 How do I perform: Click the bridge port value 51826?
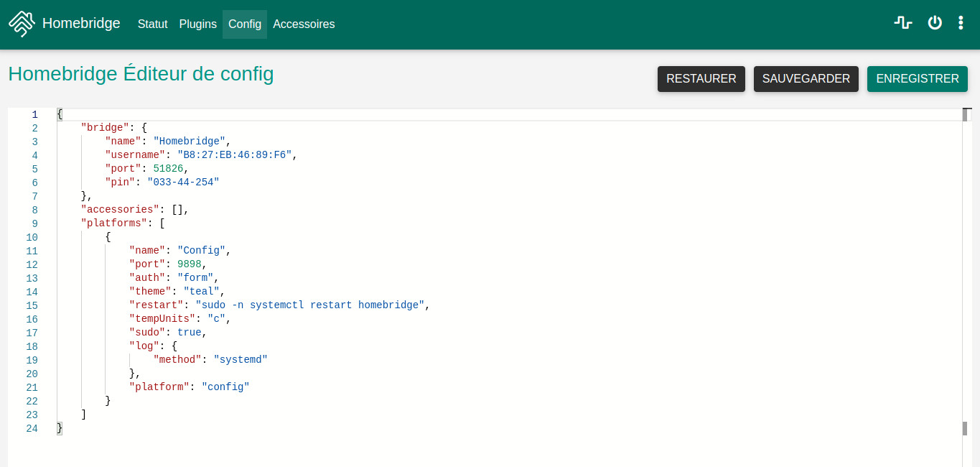coord(168,169)
